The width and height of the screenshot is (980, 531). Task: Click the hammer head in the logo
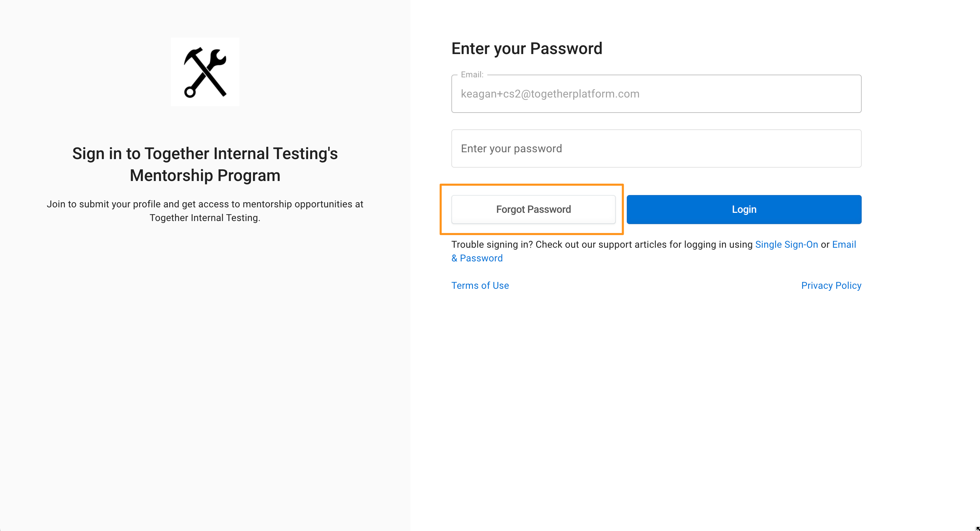point(193,56)
